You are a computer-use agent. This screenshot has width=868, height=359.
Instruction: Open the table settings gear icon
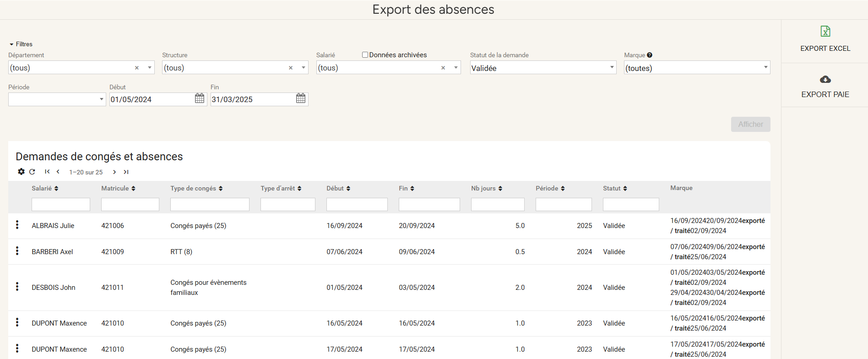click(21, 172)
